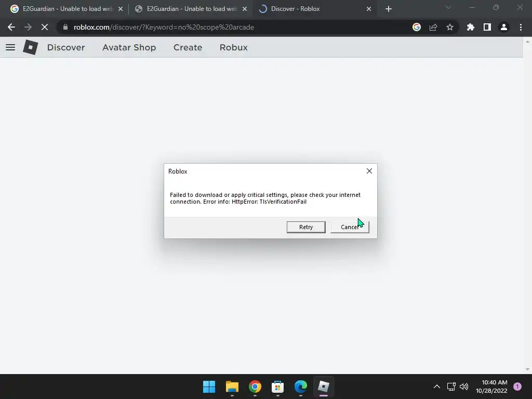Open the Robux link
This screenshot has width=532, height=399.
point(233,47)
